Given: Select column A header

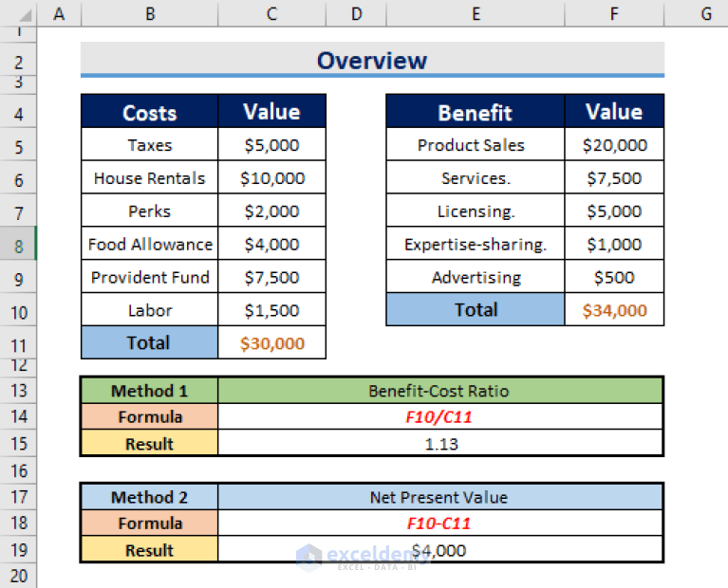Looking at the screenshot, I should point(59,13).
